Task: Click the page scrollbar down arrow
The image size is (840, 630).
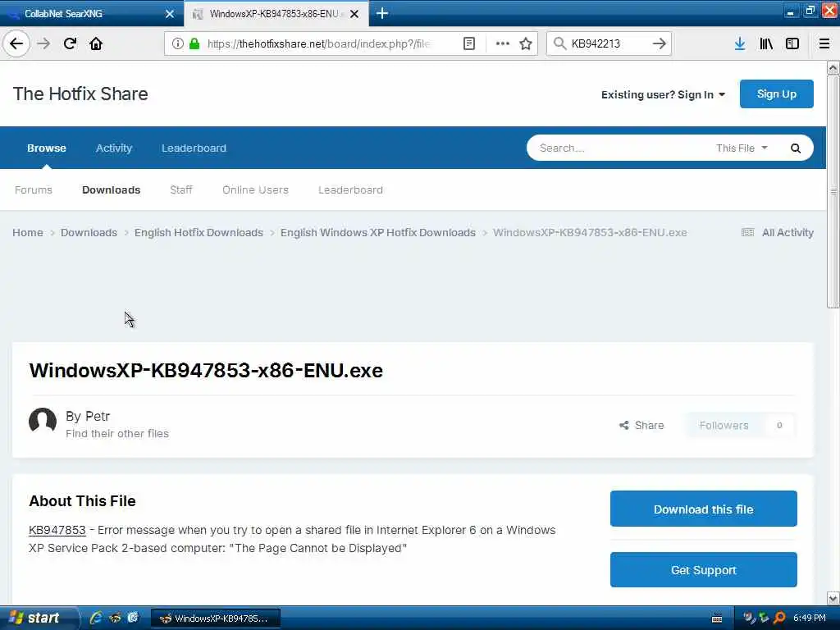Action: [833, 598]
